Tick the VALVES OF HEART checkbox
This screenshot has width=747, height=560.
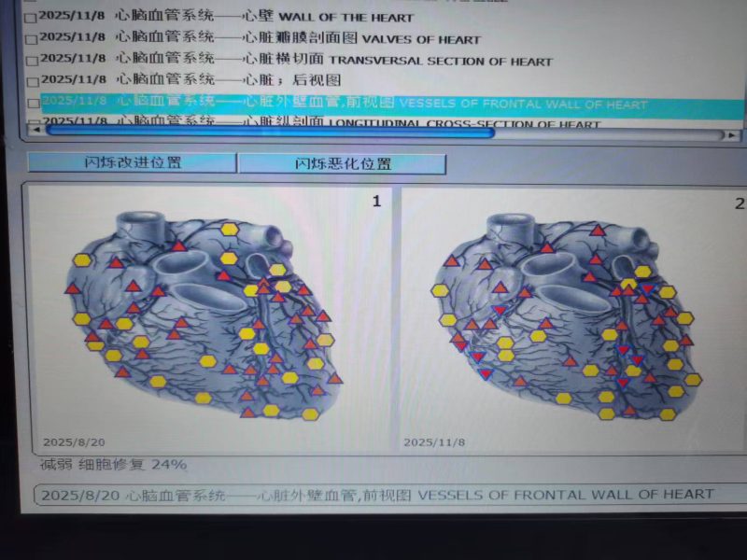32,40
